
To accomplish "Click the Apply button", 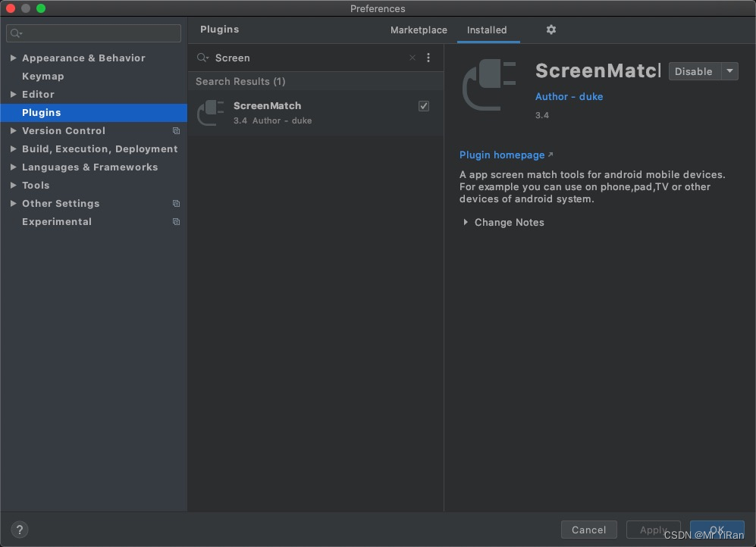I will [654, 530].
